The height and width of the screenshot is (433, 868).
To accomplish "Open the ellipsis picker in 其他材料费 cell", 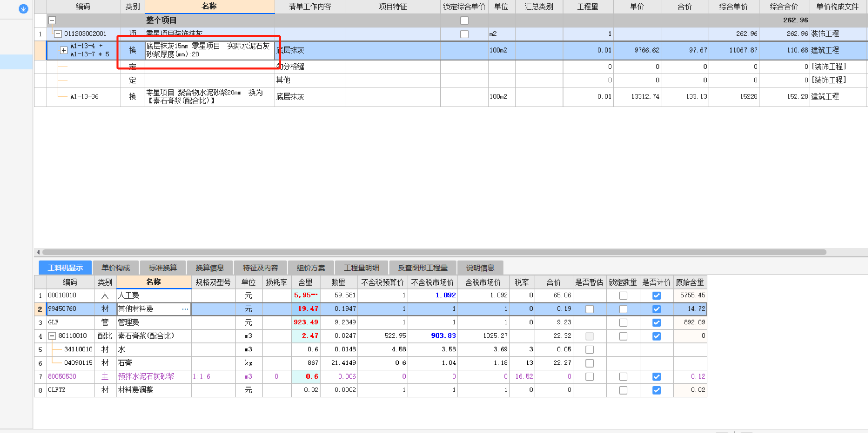I will (185, 309).
